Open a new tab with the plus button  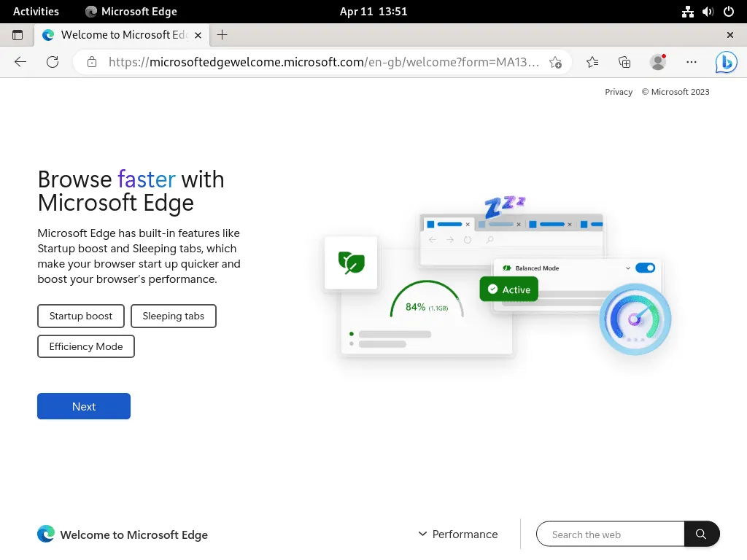[x=222, y=34]
